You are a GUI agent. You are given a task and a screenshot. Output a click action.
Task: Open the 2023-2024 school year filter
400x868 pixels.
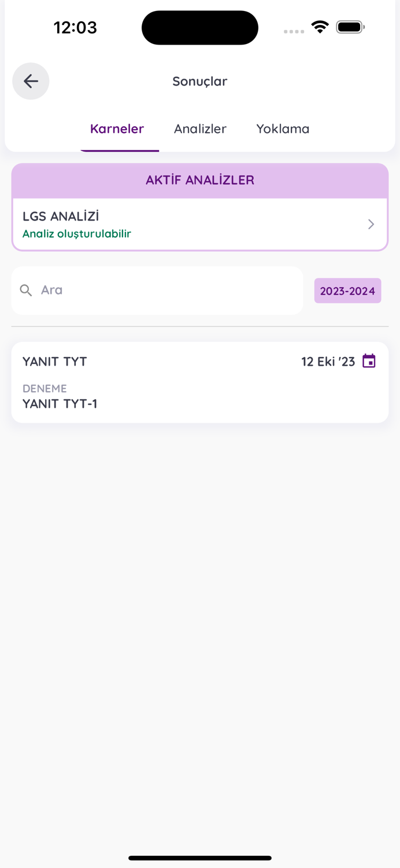(x=347, y=290)
